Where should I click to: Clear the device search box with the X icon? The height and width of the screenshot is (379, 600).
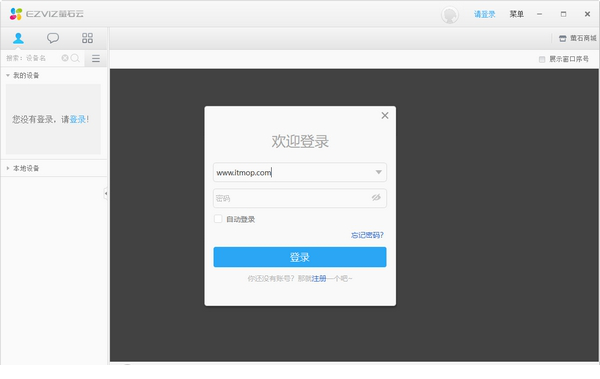click(65, 58)
